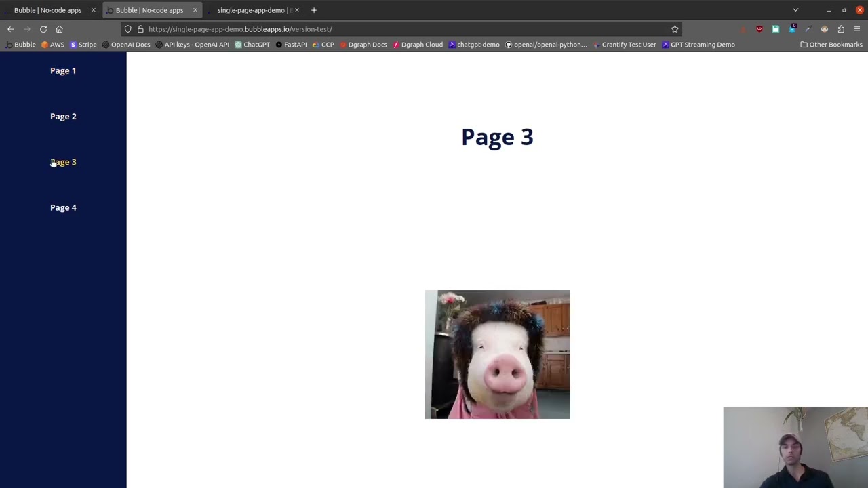Click the blue extension icon with 0 badge

click(x=792, y=29)
